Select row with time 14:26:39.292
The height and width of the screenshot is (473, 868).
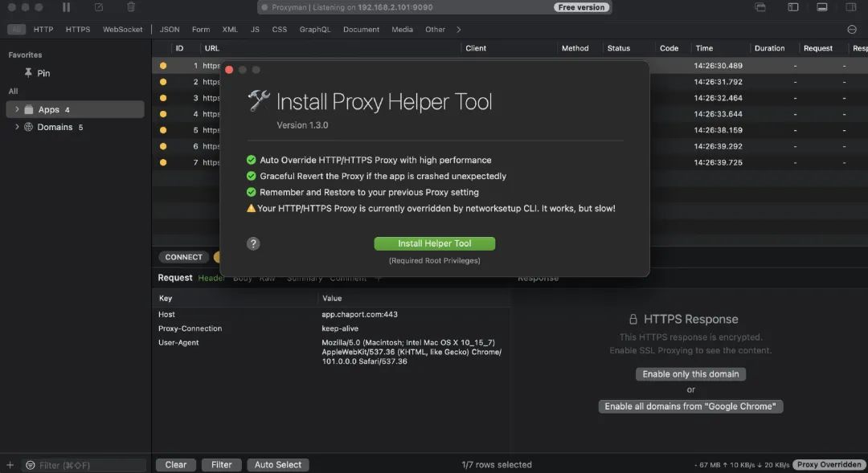(x=510, y=146)
